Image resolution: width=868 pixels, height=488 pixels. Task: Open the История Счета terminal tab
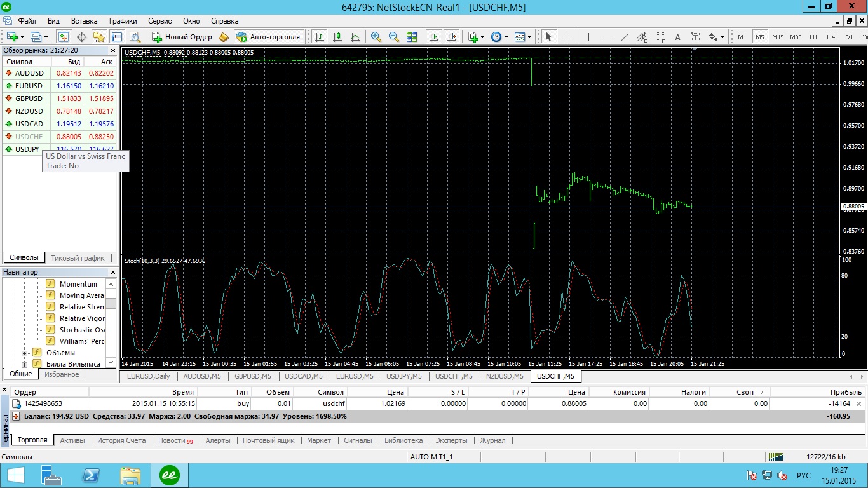(121, 440)
